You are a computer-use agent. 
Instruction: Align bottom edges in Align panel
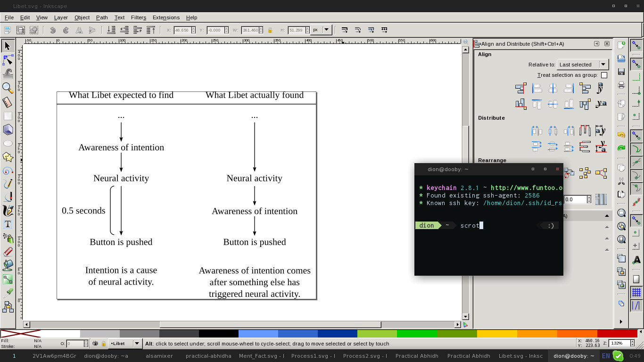point(569,104)
